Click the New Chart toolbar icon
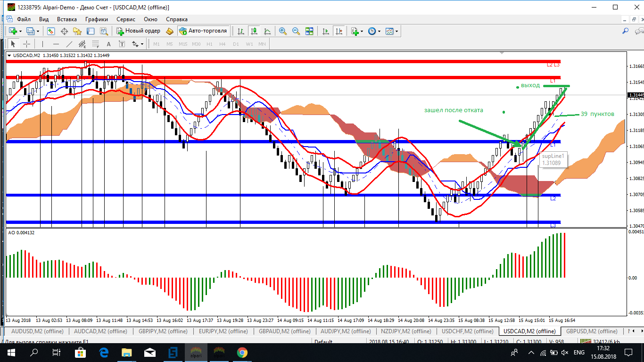Screen dimensions: 644x362 13,31
